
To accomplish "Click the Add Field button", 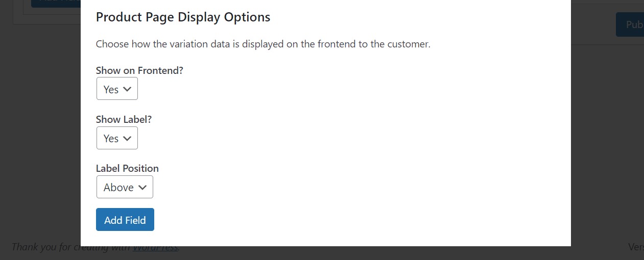I will [125, 220].
